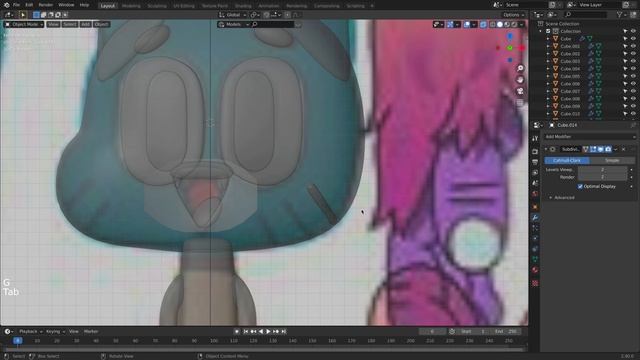Toggle selectability of Cube.008

[625, 99]
